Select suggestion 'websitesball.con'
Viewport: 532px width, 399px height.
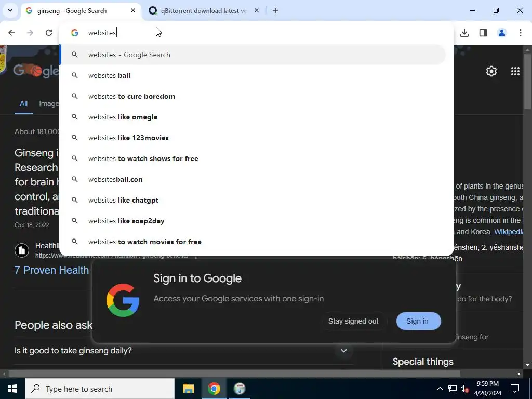pos(253,179)
